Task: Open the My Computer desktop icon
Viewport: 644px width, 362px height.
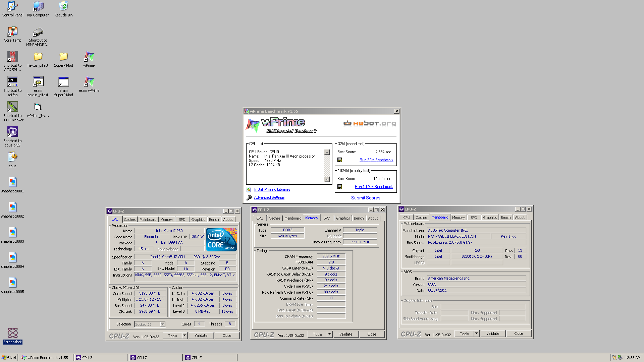Action: pyautogui.click(x=38, y=9)
